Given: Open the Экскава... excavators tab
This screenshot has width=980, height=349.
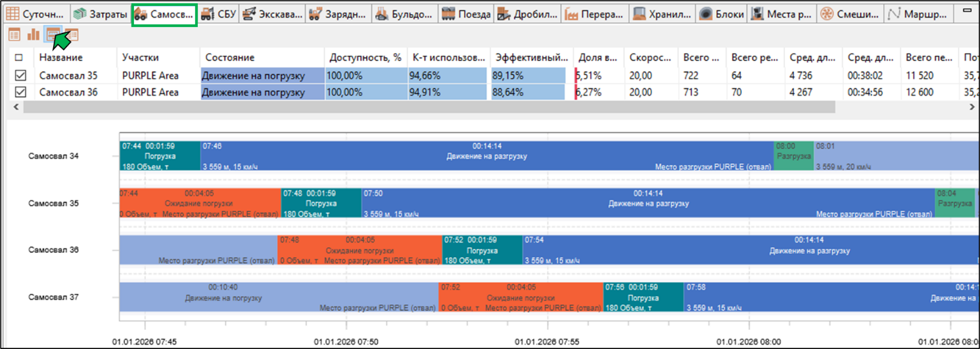Looking at the screenshot, I should (x=271, y=14).
